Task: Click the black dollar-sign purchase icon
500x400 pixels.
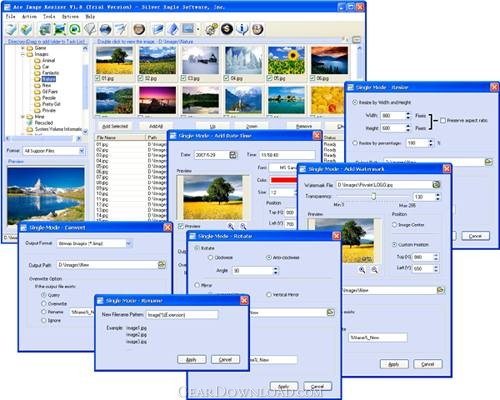Action: click(x=227, y=29)
